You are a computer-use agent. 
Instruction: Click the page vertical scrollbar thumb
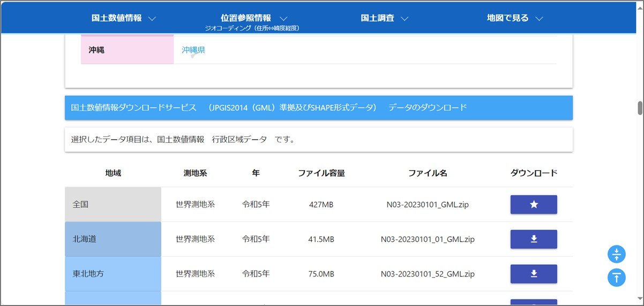tap(639, 108)
